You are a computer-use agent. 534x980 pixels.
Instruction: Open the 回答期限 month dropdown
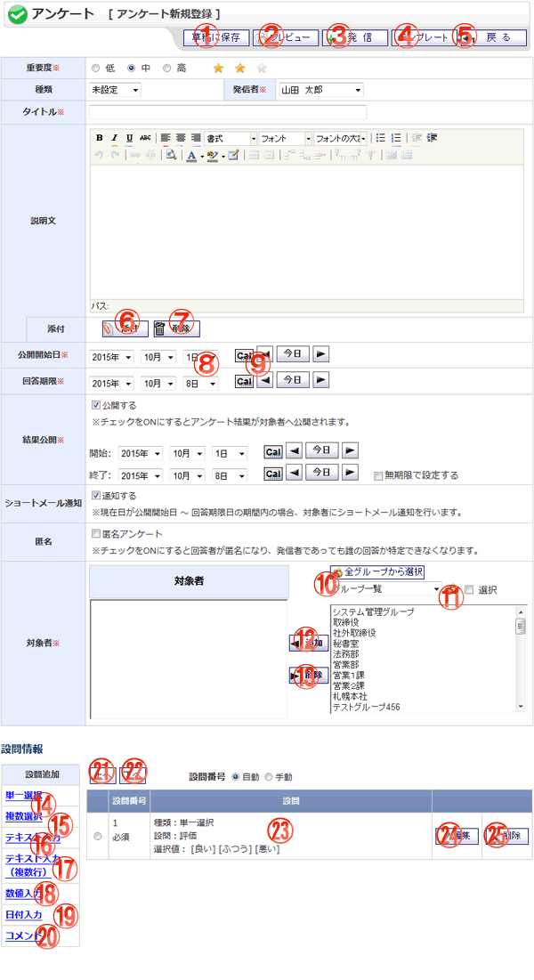158,383
